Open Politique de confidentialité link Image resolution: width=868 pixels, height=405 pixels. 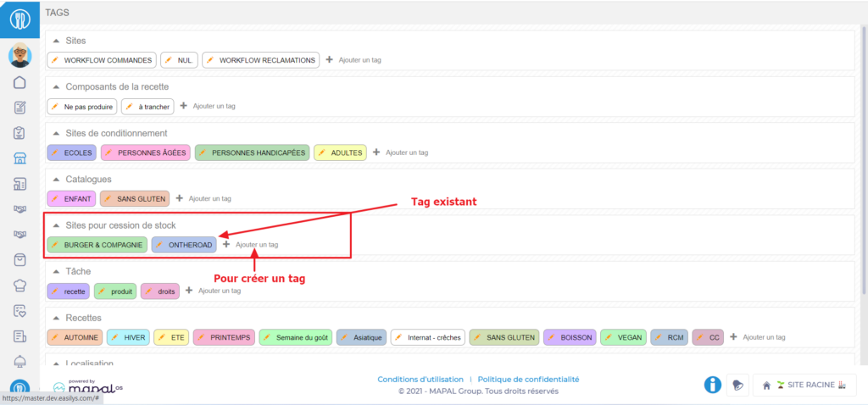[x=528, y=380]
